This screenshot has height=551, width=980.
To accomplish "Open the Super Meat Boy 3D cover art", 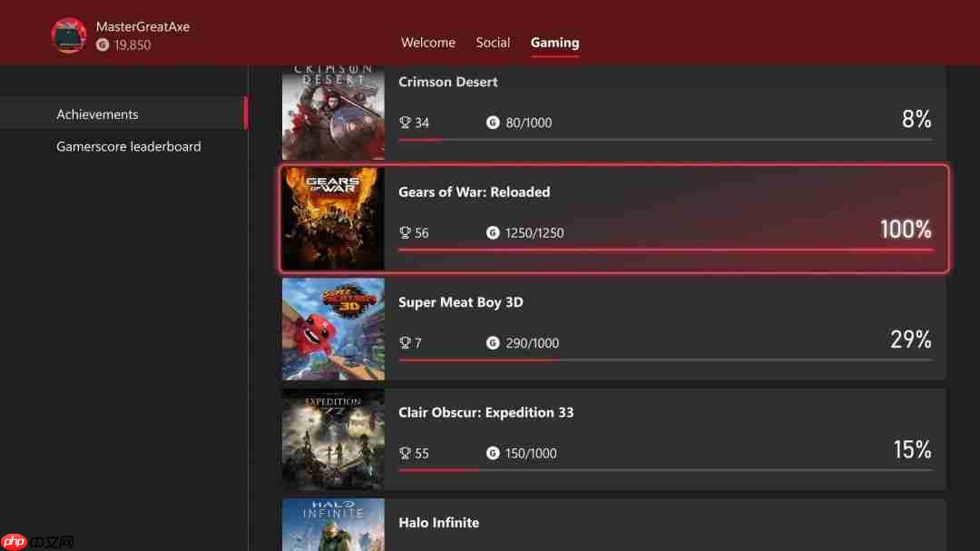I will pos(333,329).
